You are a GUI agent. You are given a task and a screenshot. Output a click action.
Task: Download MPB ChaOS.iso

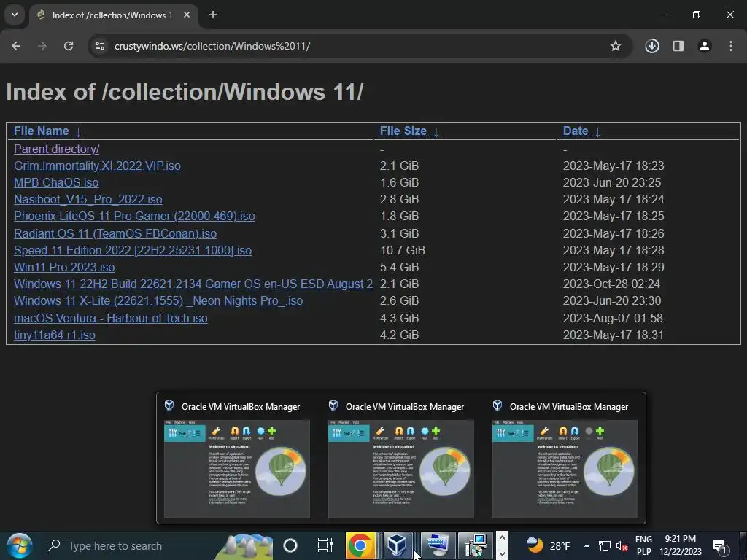coord(56,182)
